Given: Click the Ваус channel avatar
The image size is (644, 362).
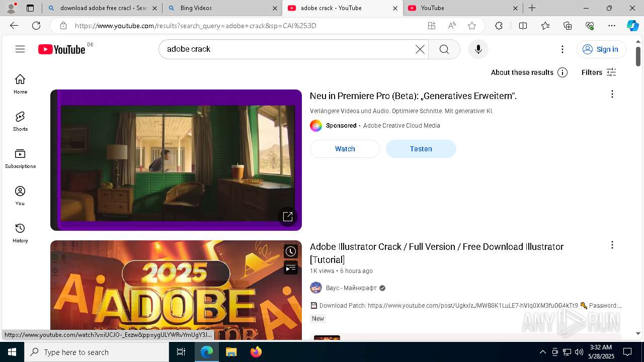Looking at the screenshot, I should 316,288.
